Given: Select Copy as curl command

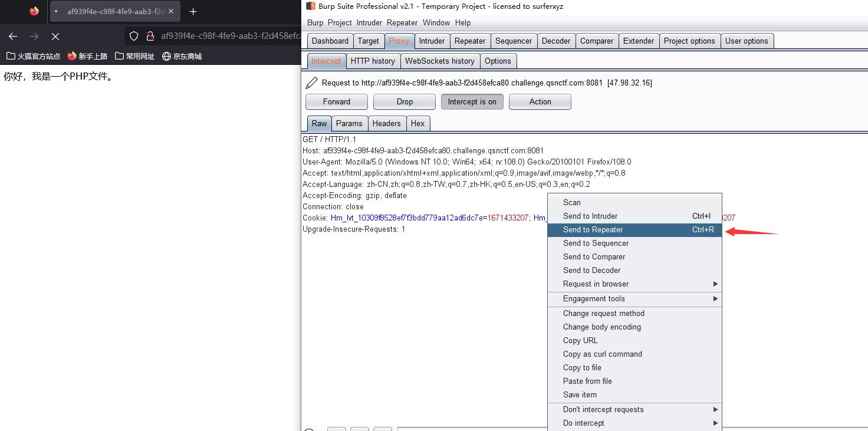Looking at the screenshot, I should (634, 354).
